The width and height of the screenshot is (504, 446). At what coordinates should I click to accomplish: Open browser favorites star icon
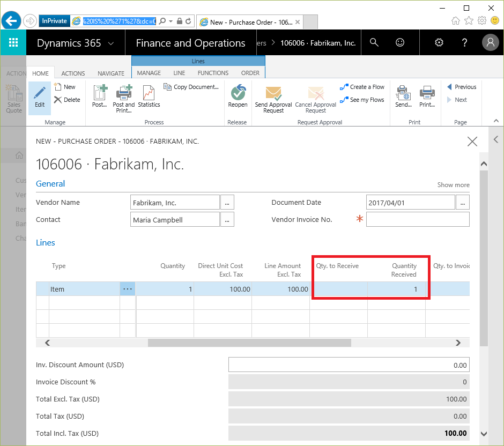[469, 21]
